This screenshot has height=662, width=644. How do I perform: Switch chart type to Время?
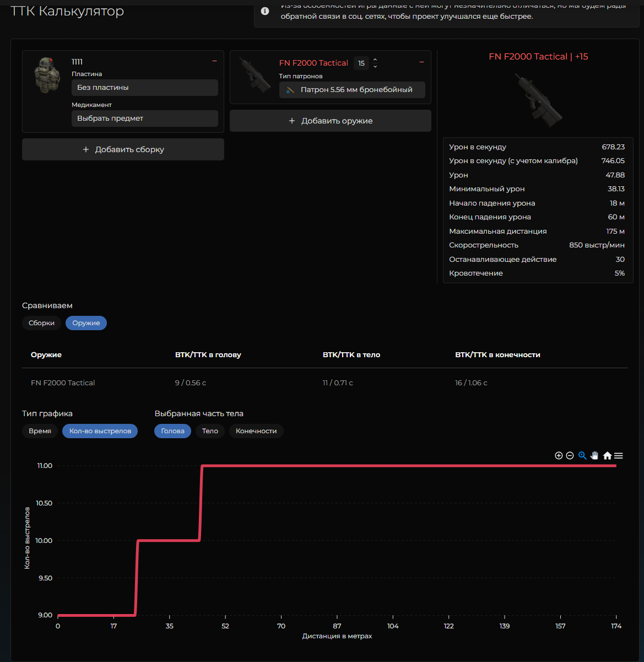pyautogui.click(x=40, y=431)
